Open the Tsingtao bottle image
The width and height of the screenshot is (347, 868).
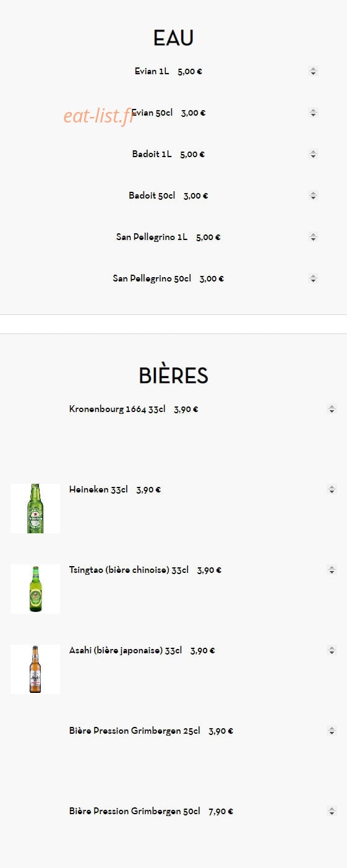click(x=35, y=589)
